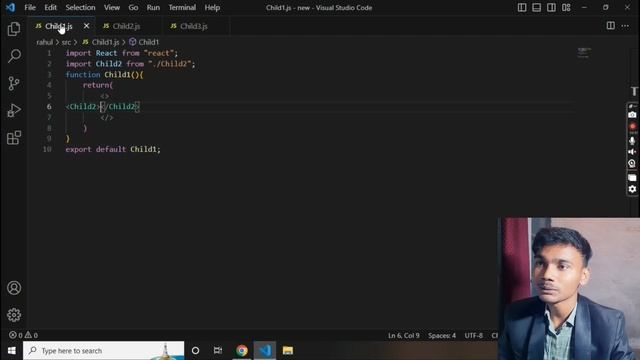Toggle the Secondary Side Bar
The height and width of the screenshot is (360, 640).
[551, 7]
